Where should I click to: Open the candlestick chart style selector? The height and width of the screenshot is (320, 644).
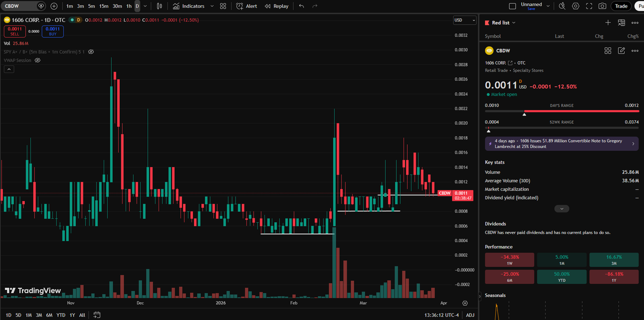pos(160,6)
